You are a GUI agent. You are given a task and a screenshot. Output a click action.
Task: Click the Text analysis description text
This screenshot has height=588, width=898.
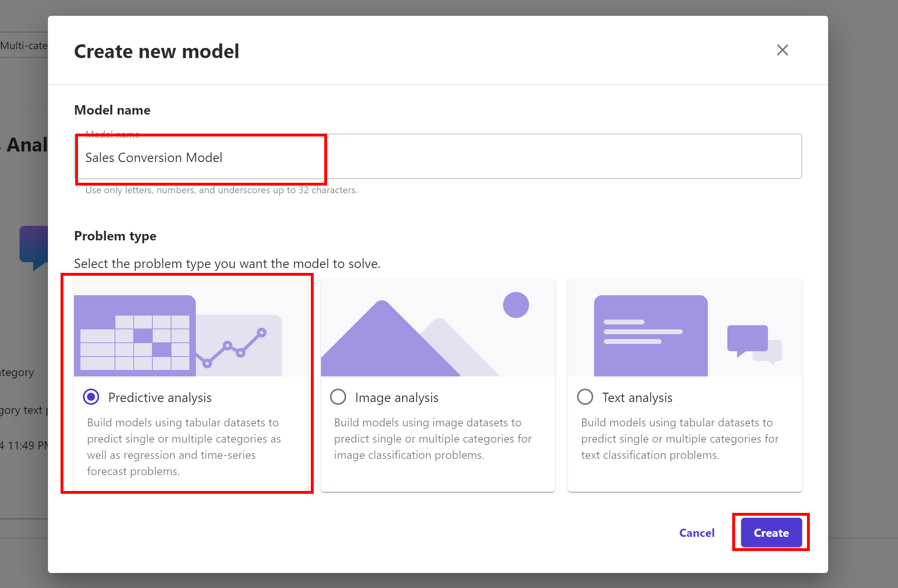(x=679, y=439)
